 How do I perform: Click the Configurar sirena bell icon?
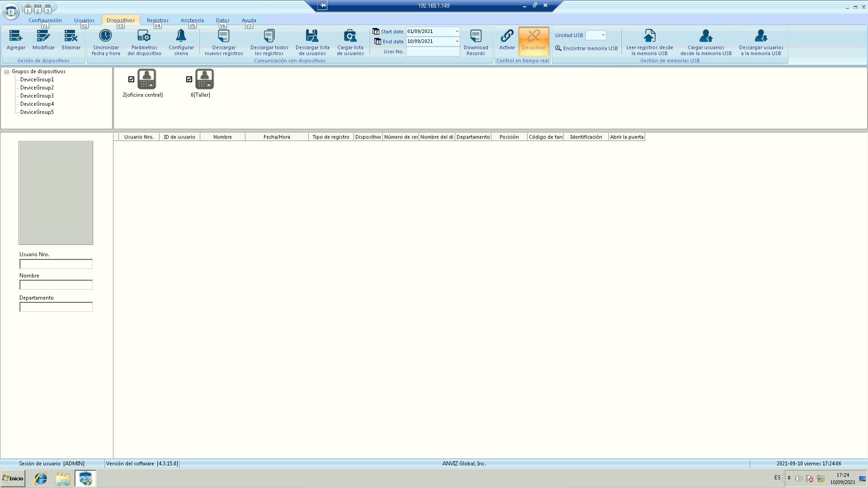tap(181, 36)
